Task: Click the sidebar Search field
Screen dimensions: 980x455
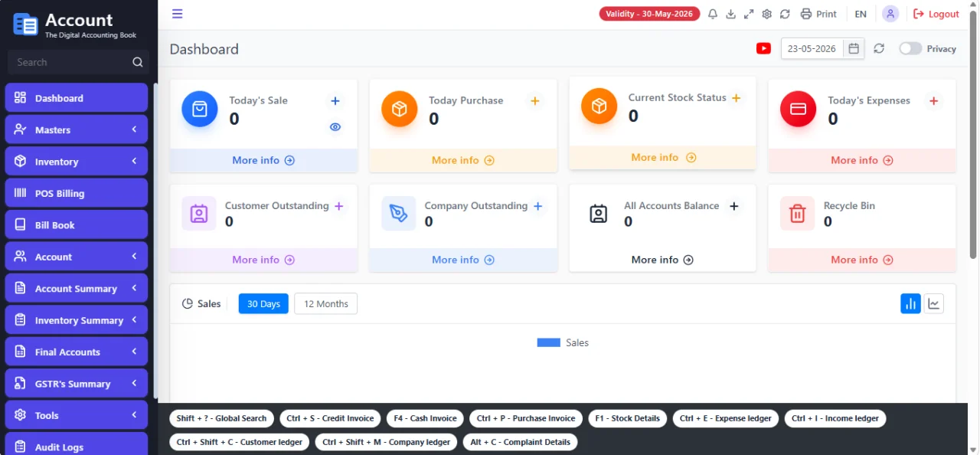Action: 69,62
